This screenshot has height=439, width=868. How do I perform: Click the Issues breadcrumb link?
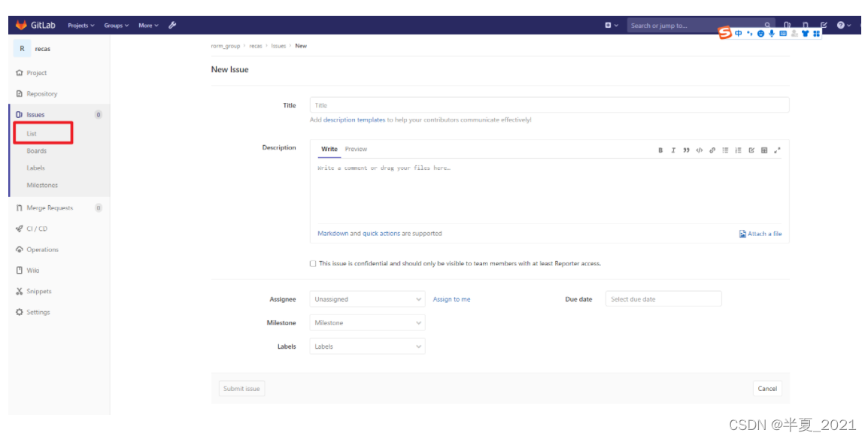coord(278,46)
